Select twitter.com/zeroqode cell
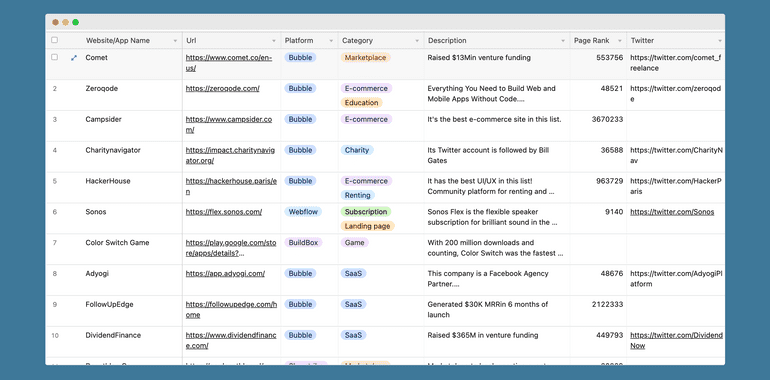This screenshot has width=770, height=380. [x=676, y=95]
